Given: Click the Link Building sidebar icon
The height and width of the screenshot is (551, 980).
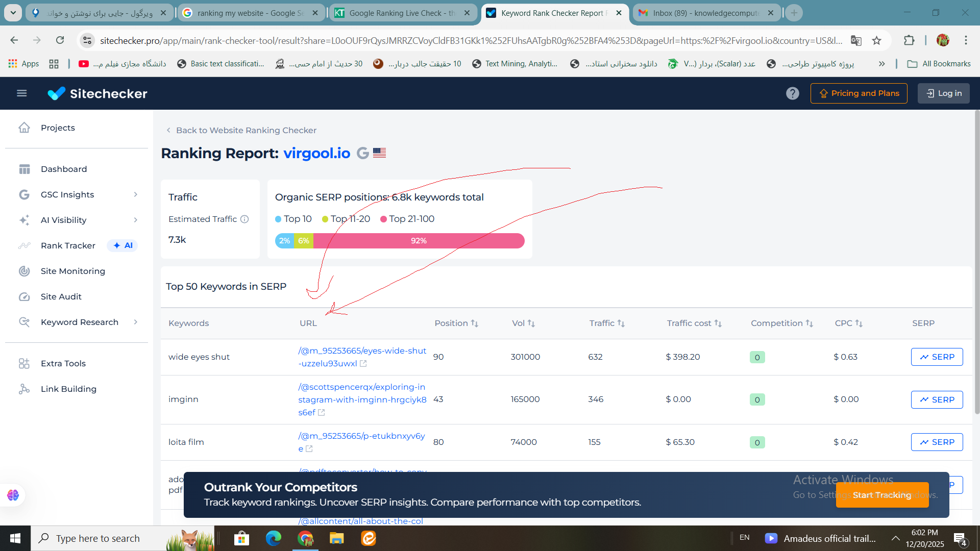Looking at the screenshot, I should [24, 389].
